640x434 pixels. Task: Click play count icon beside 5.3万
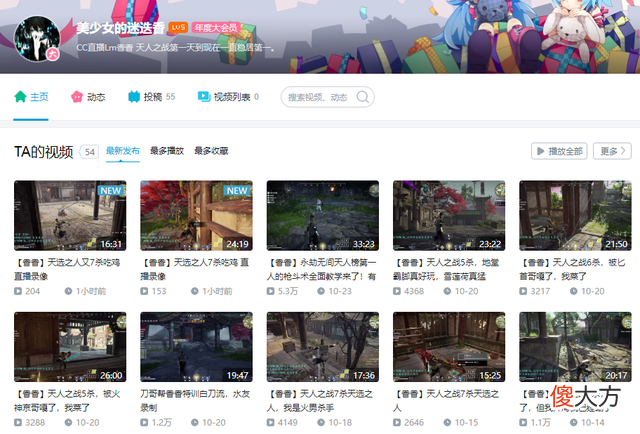coord(271,291)
